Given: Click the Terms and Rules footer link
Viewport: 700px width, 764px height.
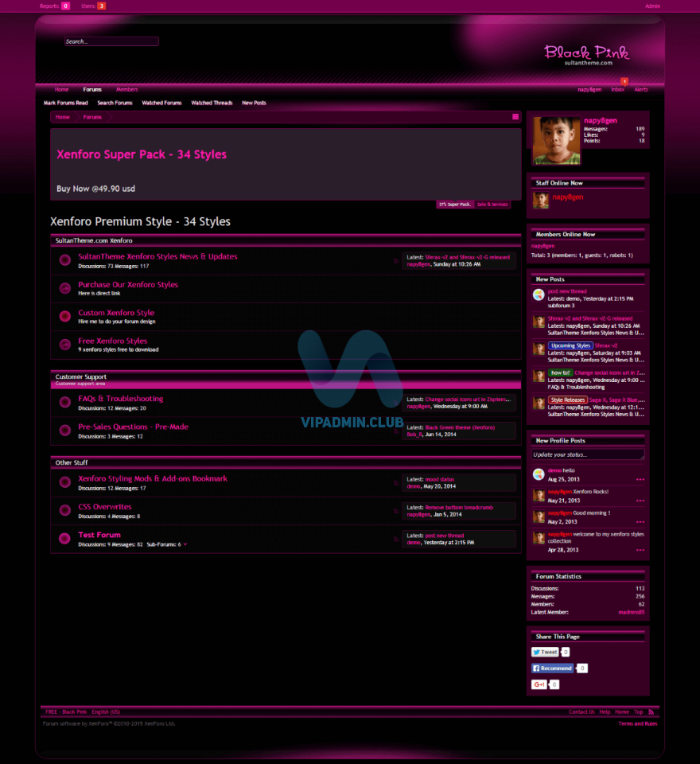Looking at the screenshot, I should (638, 724).
